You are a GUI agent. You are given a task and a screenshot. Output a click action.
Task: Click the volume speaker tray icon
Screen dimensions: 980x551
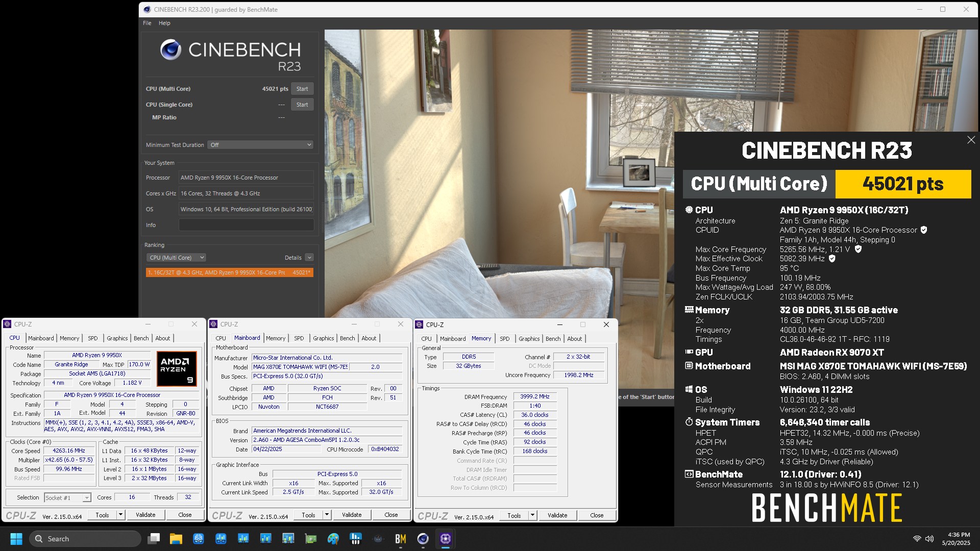click(x=929, y=539)
